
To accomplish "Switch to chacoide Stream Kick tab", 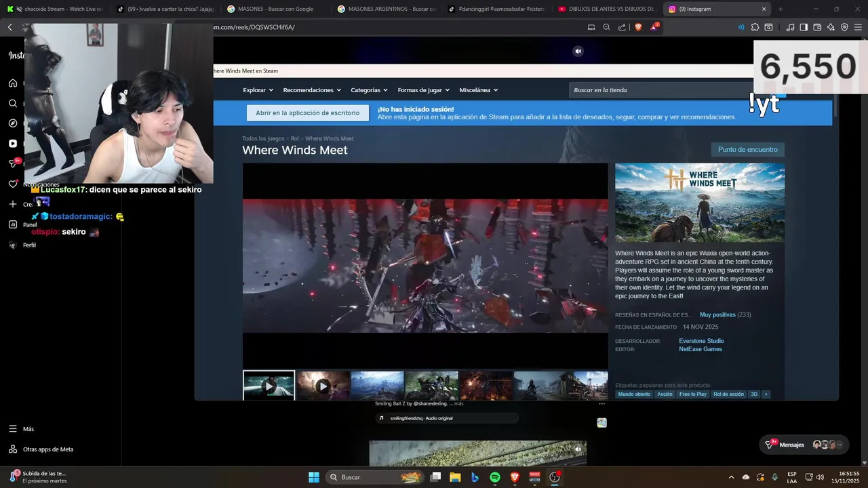I will click(54, 9).
